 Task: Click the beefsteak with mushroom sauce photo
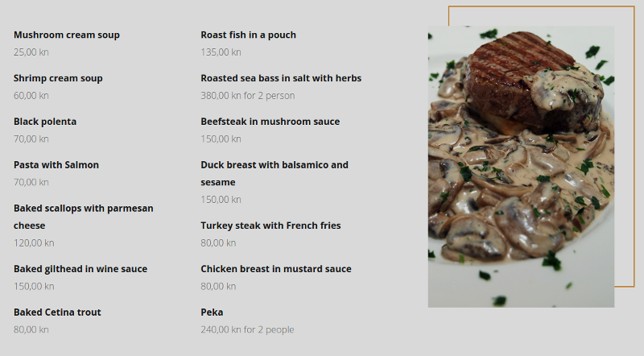(521, 167)
